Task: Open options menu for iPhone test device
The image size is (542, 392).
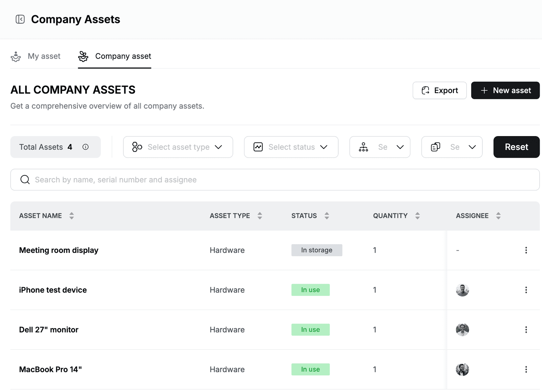Action: tap(526, 290)
